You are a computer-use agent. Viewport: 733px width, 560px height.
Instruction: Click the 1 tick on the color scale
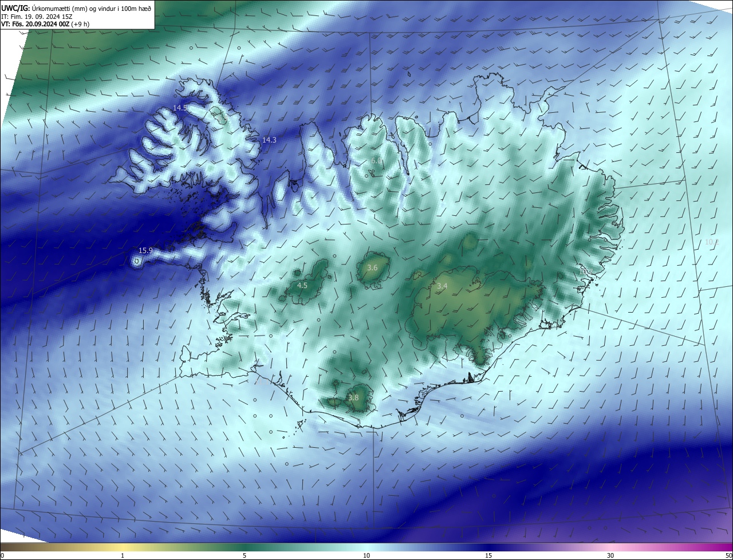tap(123, 555)
